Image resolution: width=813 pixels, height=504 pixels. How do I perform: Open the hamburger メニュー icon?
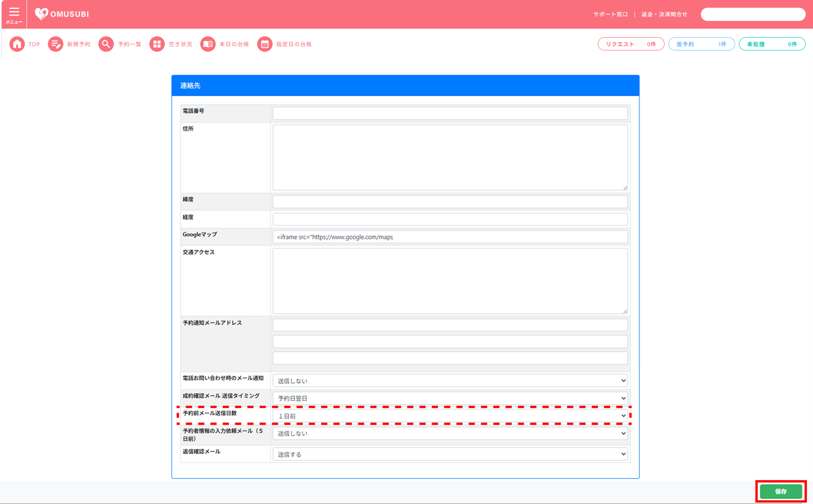[14, 15]
